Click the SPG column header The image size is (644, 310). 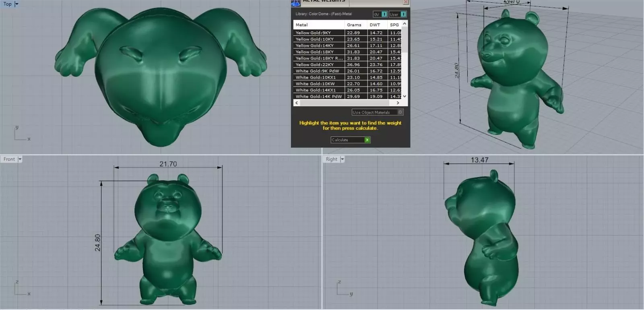click(x=394, y=25)
